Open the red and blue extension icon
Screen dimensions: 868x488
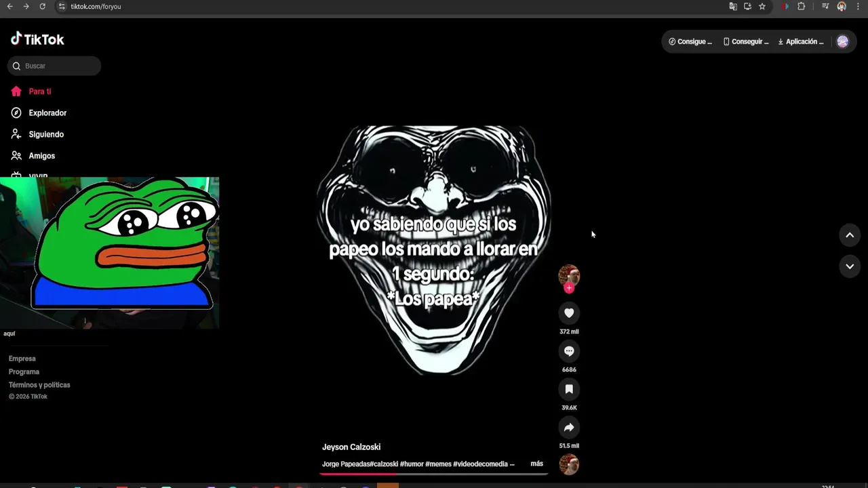(x=785, y=6)
